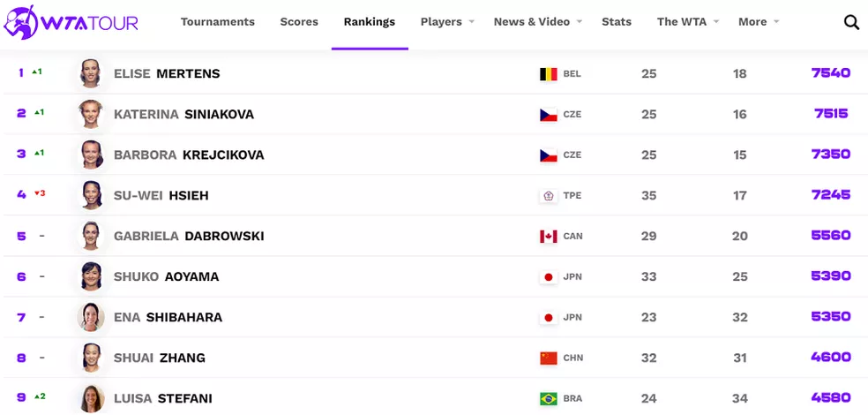
Task: Click Katerina Siniakova's Czech flag icon
Action: (x=549, y=115)
